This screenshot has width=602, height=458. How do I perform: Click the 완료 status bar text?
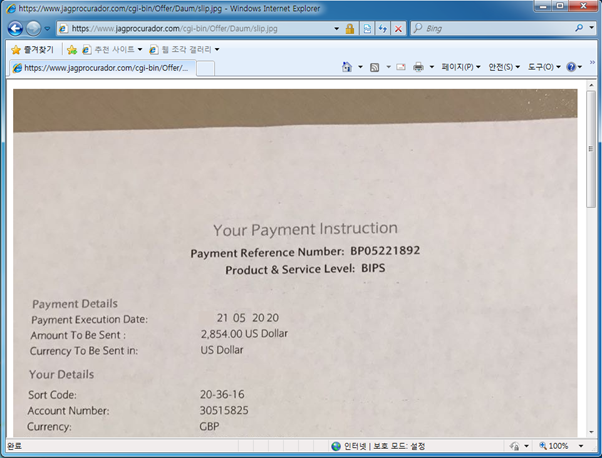[15, 446]
